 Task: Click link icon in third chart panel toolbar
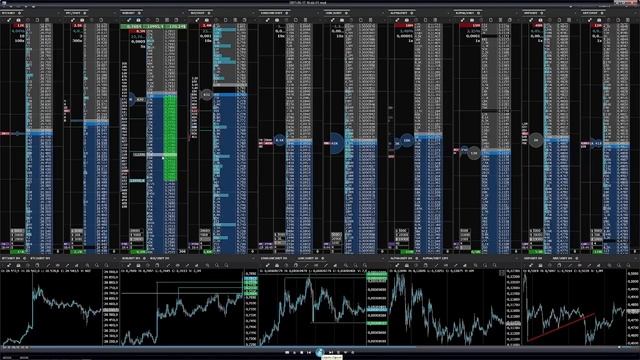(x=267, y=265)
